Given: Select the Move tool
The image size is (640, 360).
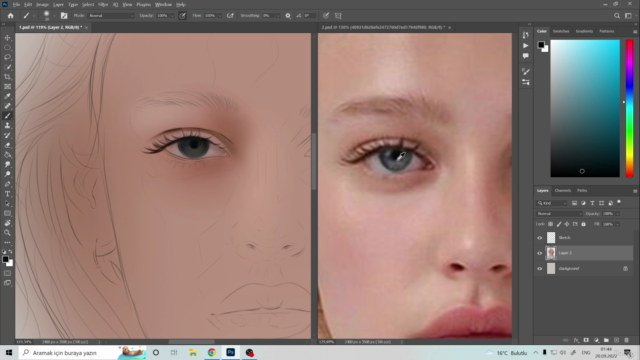Looking at the screenshot, I should 7,38.
